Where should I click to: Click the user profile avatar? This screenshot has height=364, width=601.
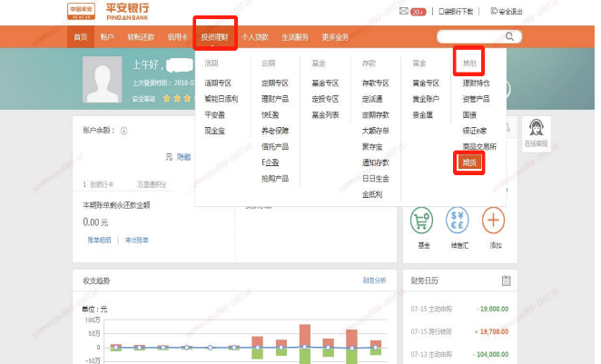[x=102, y=78]
